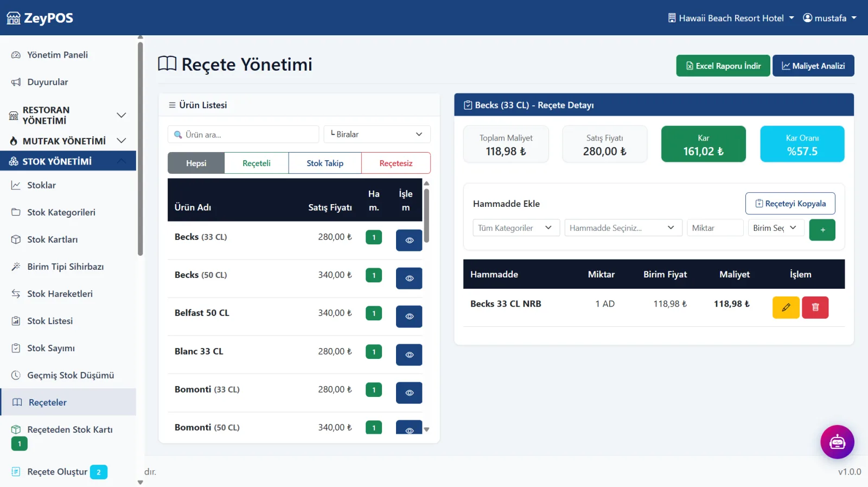
Task: Click Becks (33 CL) ingredient count badge
Action: tap(374, 237)
